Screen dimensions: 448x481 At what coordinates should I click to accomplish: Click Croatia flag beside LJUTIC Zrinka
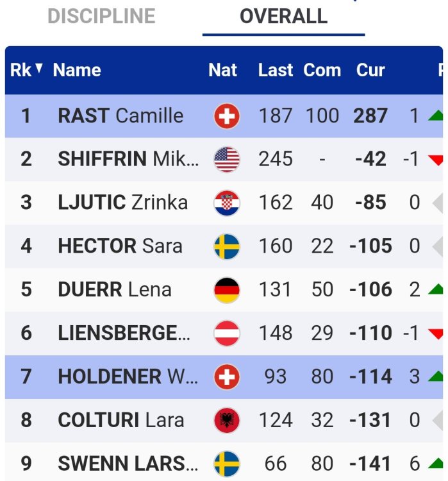226,203
